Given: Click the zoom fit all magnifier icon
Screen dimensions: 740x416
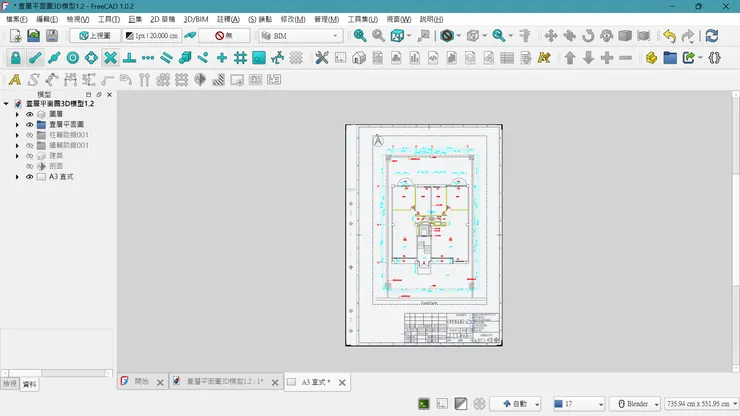Looking at the screenshot, I should [x=360, y=35].
